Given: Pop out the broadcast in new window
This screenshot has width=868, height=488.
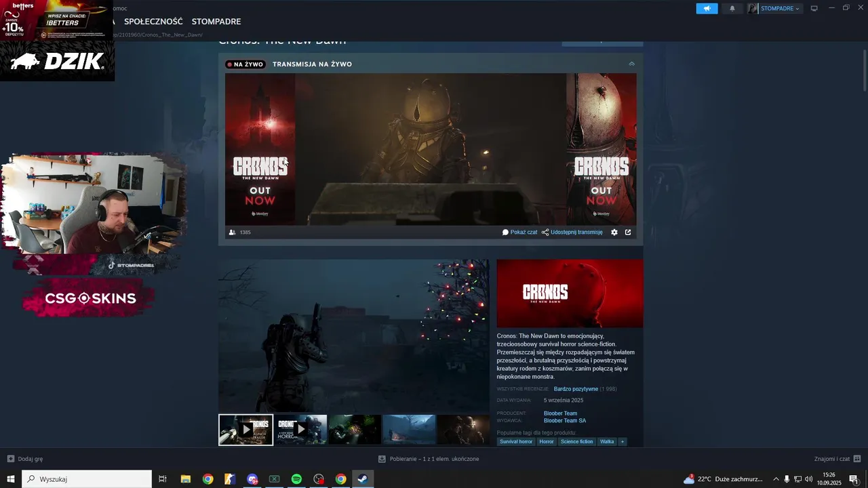Looking at the screenshot, I should point(628,232).
